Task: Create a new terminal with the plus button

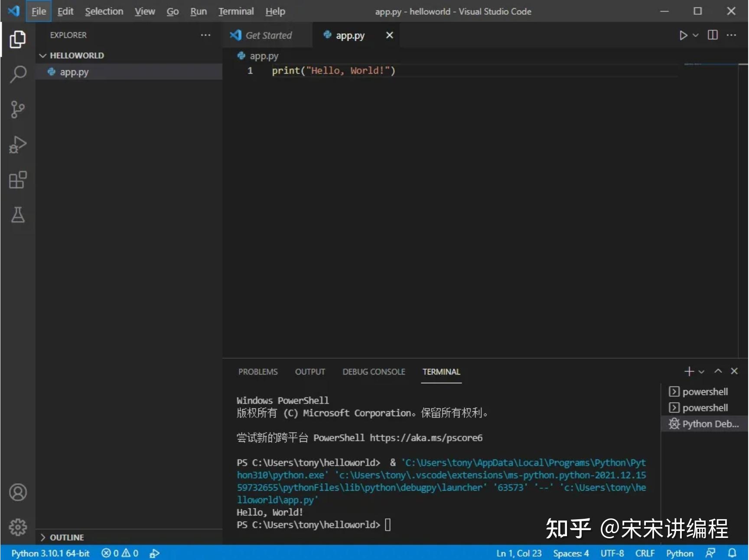Action: click(x=689, y=371)
